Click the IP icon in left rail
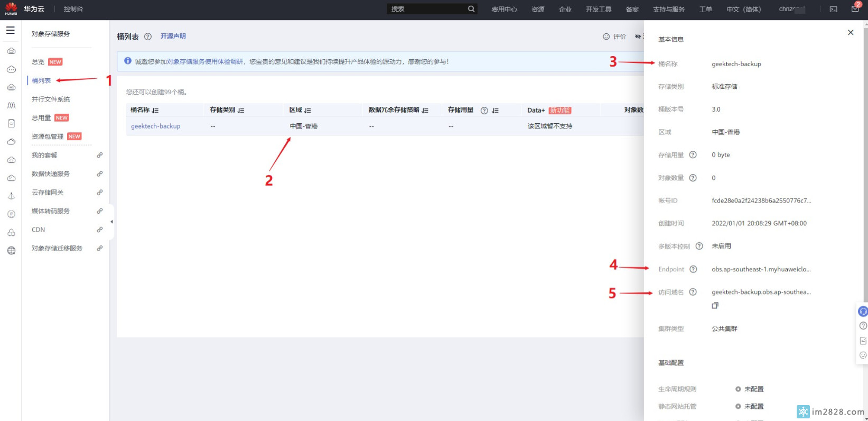Viewport: 868px width, 421px height. (11, 214)
